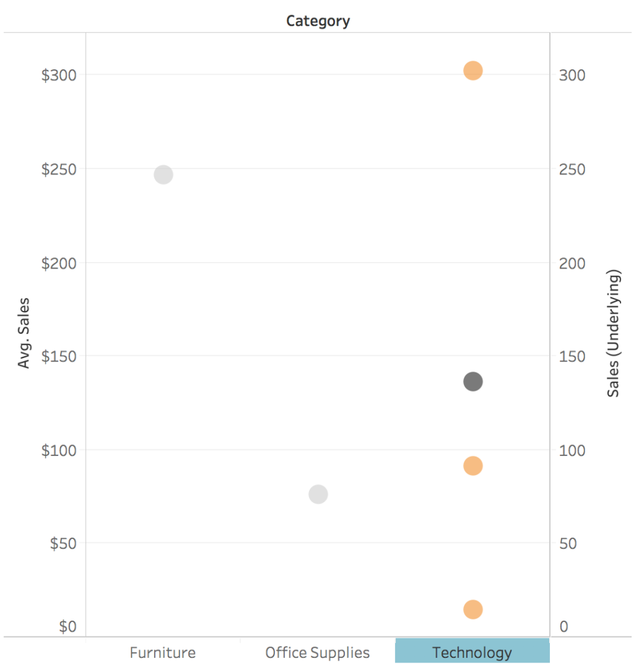Click the Furniture category label

click(x=163, y=653)
